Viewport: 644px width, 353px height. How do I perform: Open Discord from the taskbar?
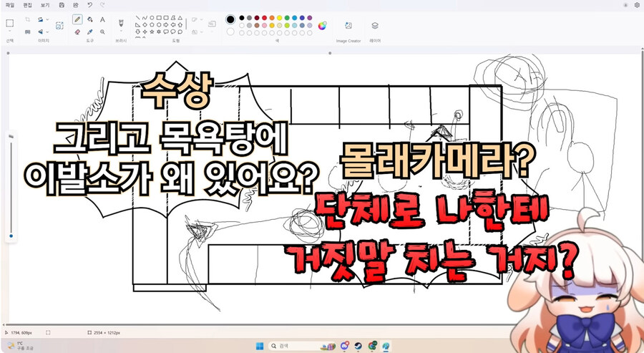point(345,346)
